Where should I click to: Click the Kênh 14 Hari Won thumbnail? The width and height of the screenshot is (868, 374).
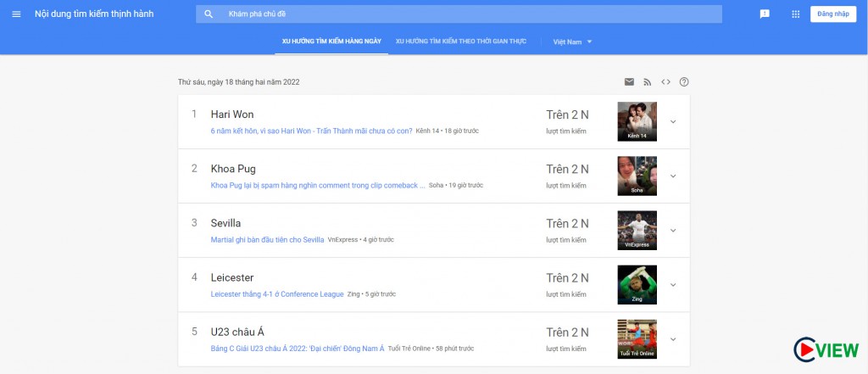(637, 121)
